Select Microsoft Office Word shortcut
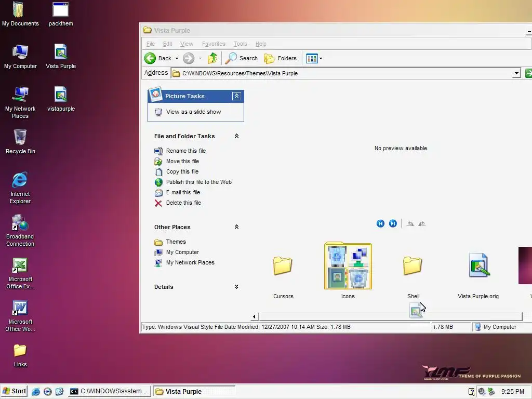The height and width of the screenshot is (399, 532). coord(20,316)
